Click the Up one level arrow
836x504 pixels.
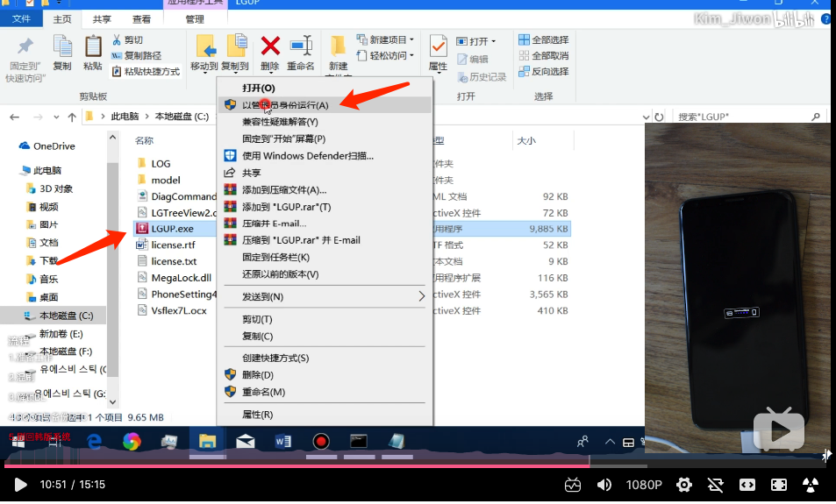coord(72,117)
